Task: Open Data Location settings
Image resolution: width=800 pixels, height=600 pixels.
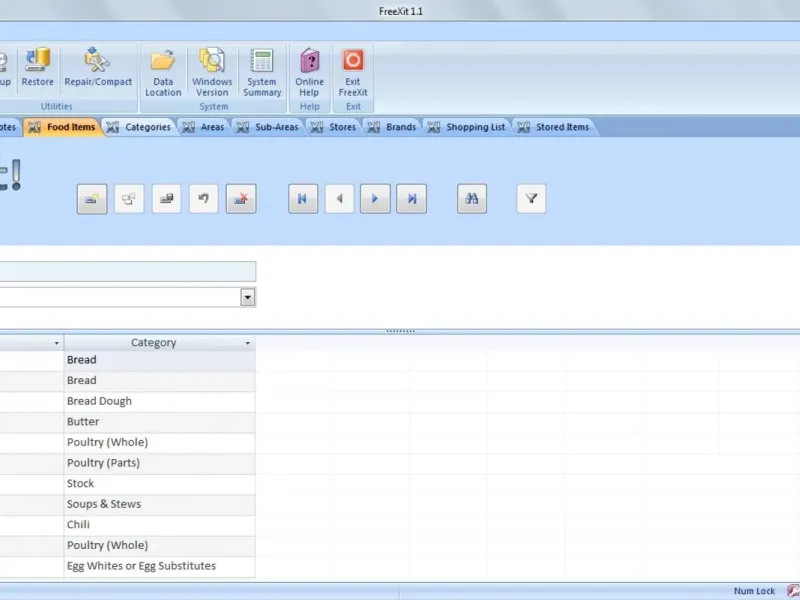Action: coord(163,72)
